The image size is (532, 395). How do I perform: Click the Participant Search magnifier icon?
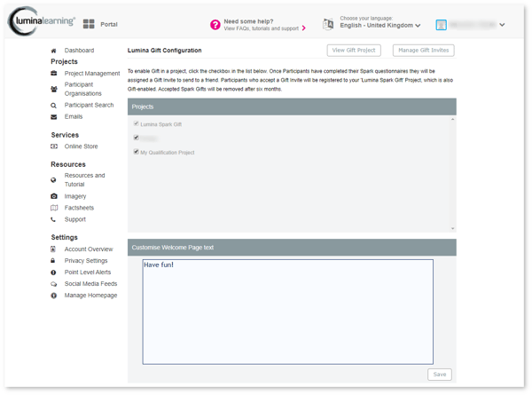(x=53, y=106)
